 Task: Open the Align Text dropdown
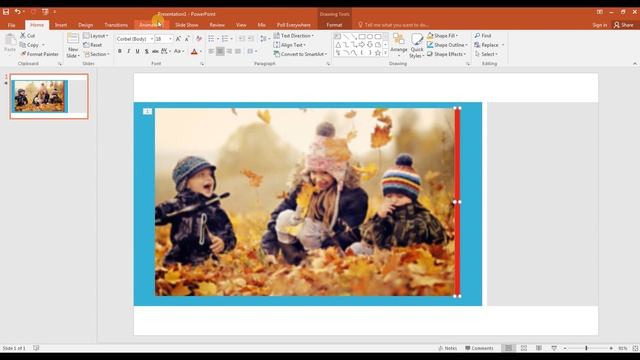click(290, 45)
